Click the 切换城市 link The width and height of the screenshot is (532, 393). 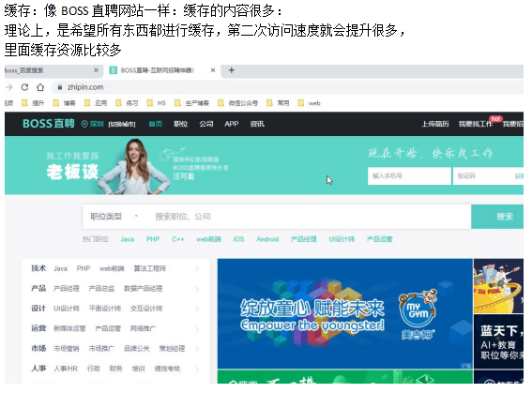pos(122,124)
